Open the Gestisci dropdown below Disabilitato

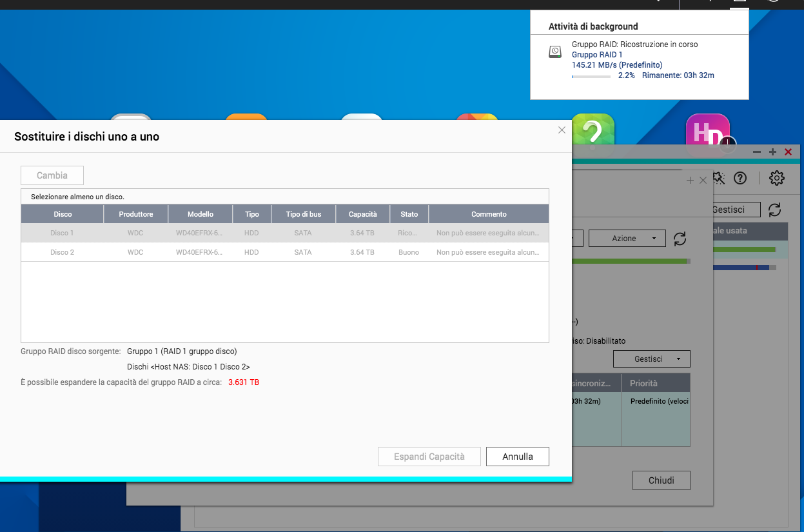(x=651, y=359)
